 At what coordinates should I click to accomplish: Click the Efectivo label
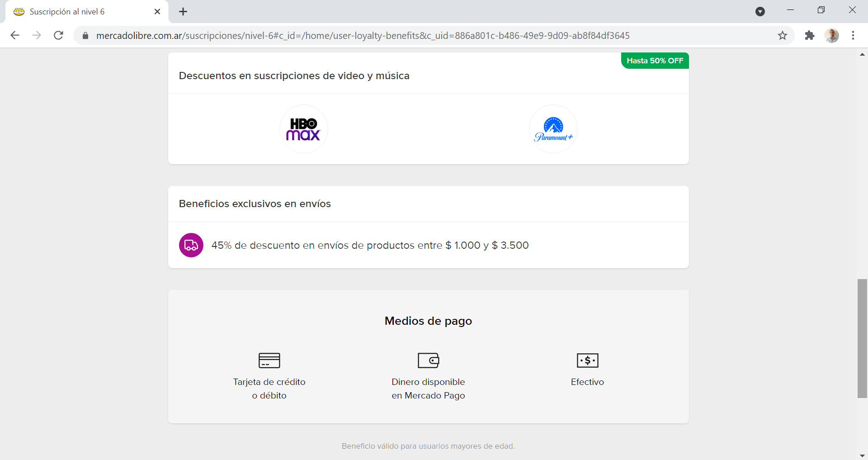tap(587, 382)
